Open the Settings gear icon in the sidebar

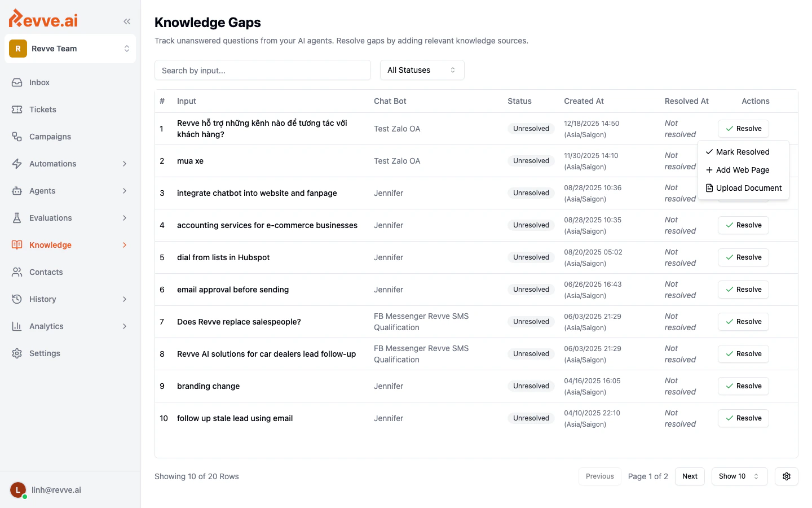[17, 353]
